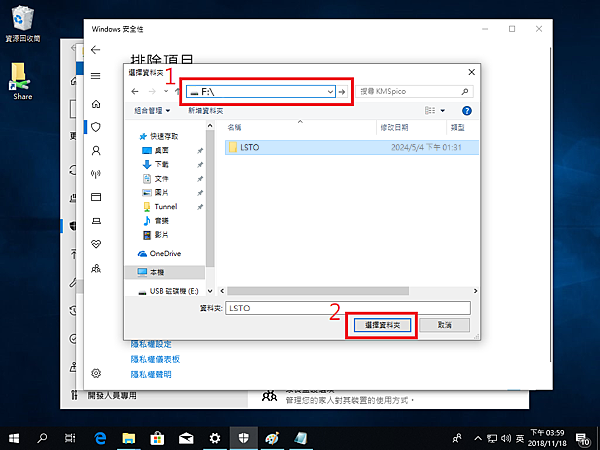Select the LSTO folder

tap(250, 146)
